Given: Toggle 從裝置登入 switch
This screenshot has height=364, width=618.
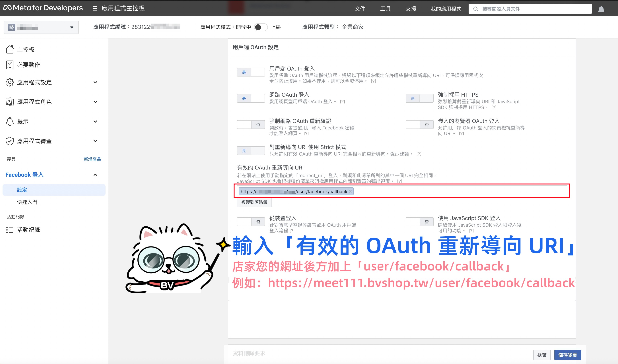Looking at the screenshot, I should coord(251,222).
